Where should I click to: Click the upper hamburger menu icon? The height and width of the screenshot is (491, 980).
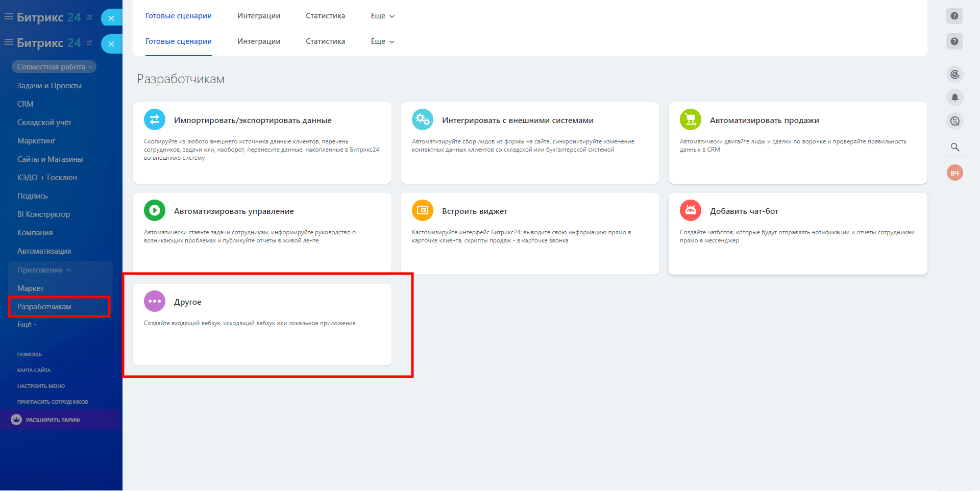tap(9, 17)
